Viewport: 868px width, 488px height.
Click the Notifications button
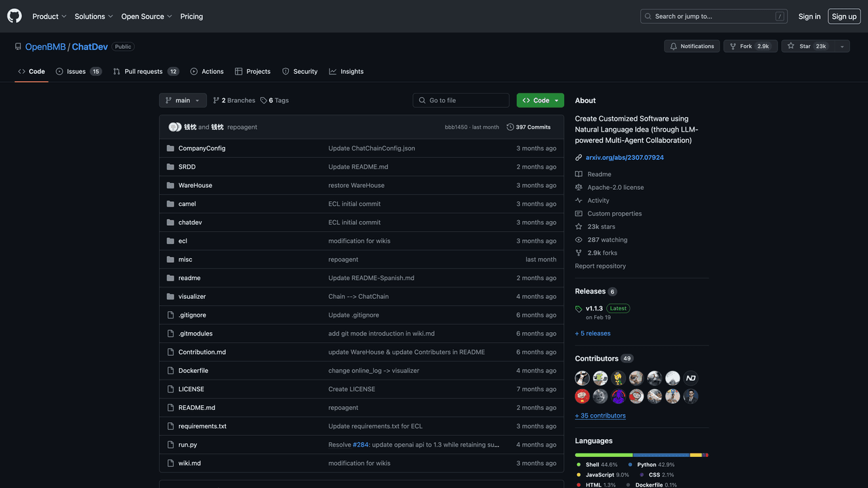[x=692, y=46]
